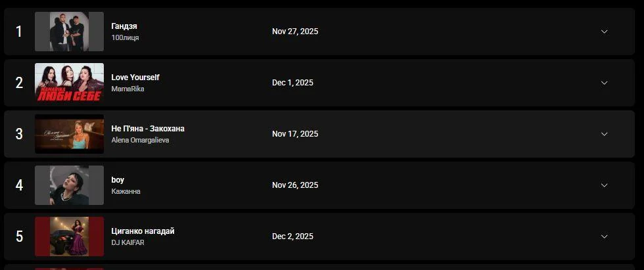
Task: Expand the Гандзя track row chevron
Action: [x=604, y=32]
